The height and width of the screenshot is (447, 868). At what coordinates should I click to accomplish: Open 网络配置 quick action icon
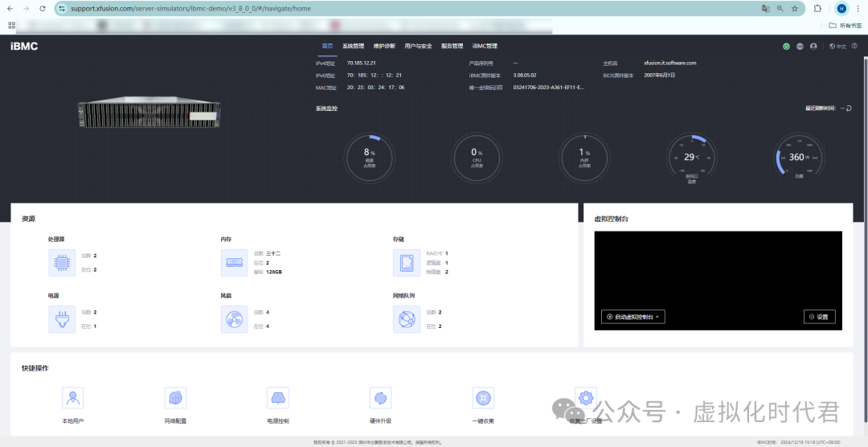[x=175, y=398]
